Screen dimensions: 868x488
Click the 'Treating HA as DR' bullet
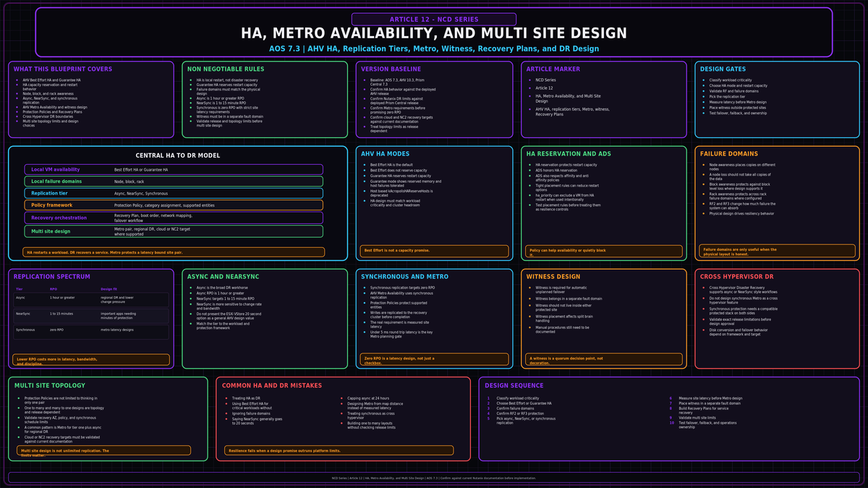tap(247, 398)
